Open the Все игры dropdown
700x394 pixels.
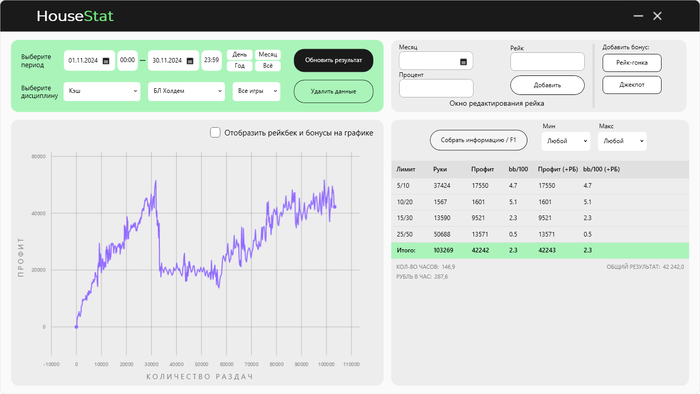point(256,91)
